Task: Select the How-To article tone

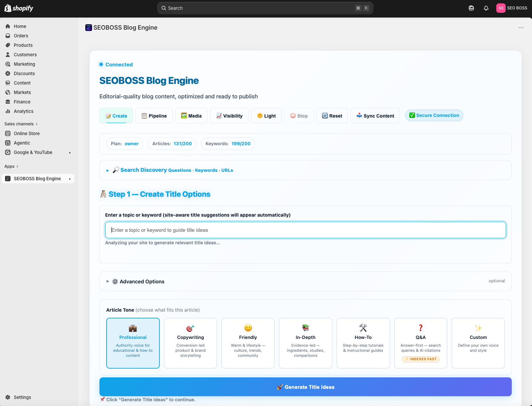Action: pyautogui.click(x=363, y=343)
